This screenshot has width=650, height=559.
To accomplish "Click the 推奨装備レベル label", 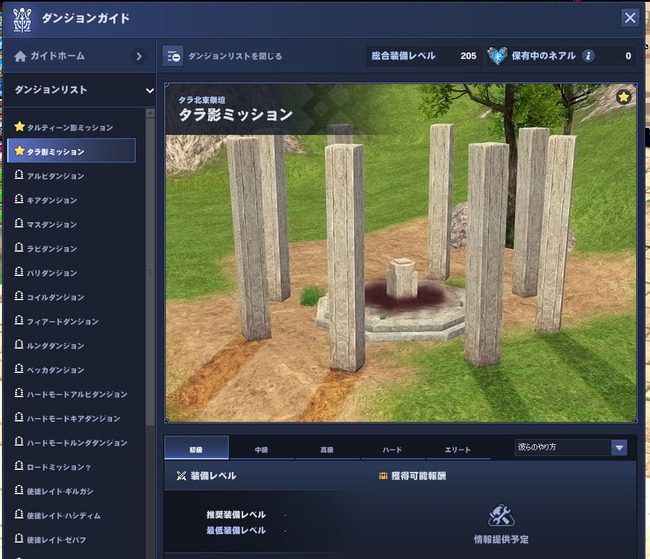I will coord(236,515).
